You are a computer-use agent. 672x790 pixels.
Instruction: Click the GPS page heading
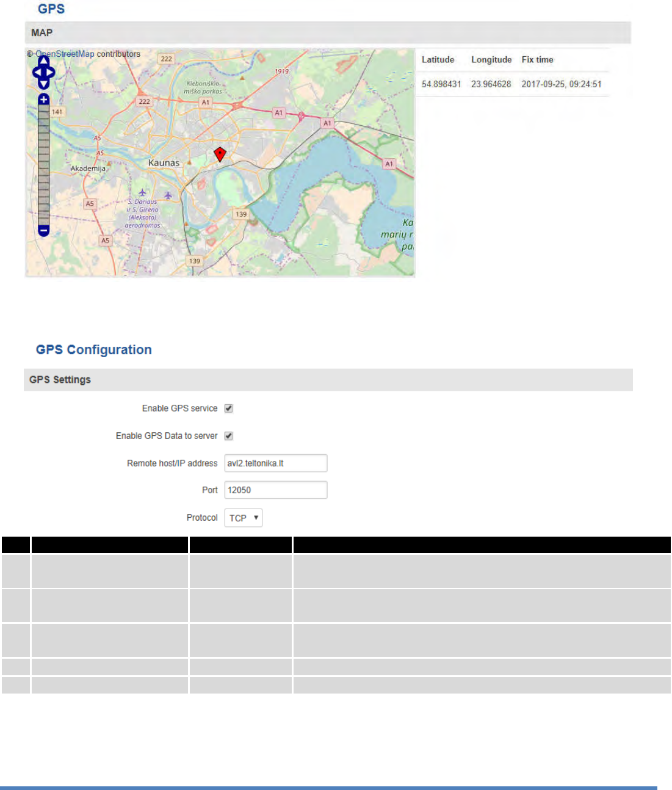[51, 9]
